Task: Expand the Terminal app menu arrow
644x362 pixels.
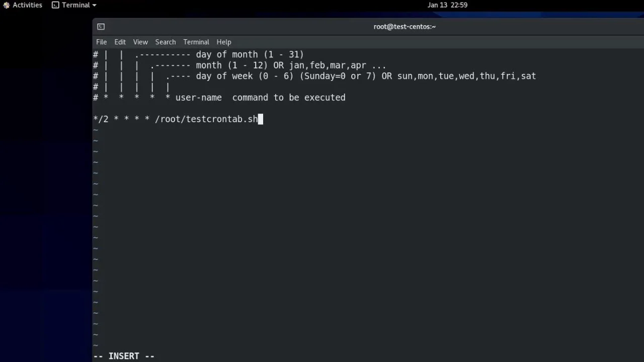Action: click(94, 6)
